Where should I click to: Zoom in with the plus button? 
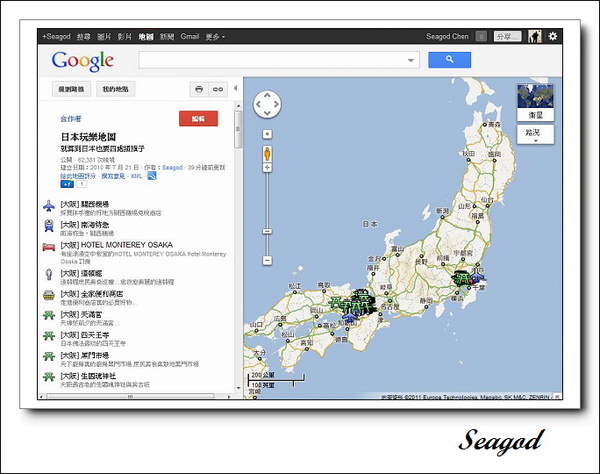[x=267, y=168]
